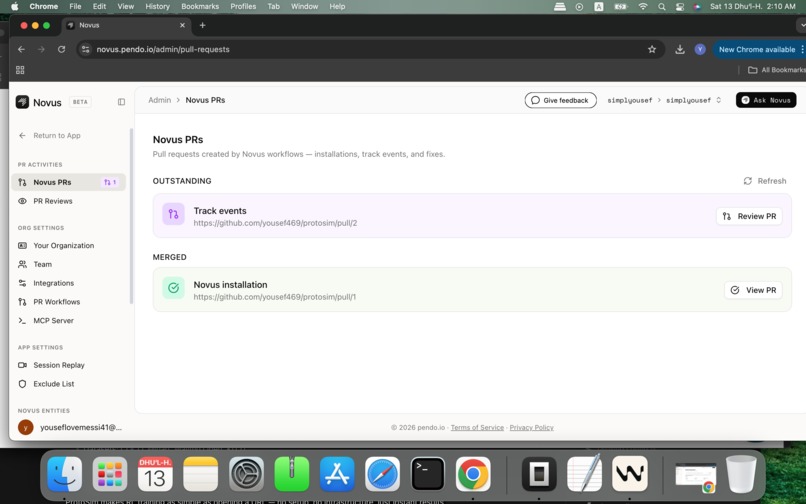Click the Track events pull request icon
Viewport: 806px width, 504px height.
pyautogui.click(x=173, y=214)
